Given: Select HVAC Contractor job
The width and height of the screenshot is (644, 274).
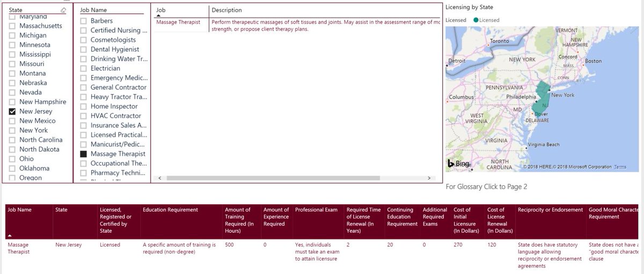Looking at the screenshot, I should point(83,116).
